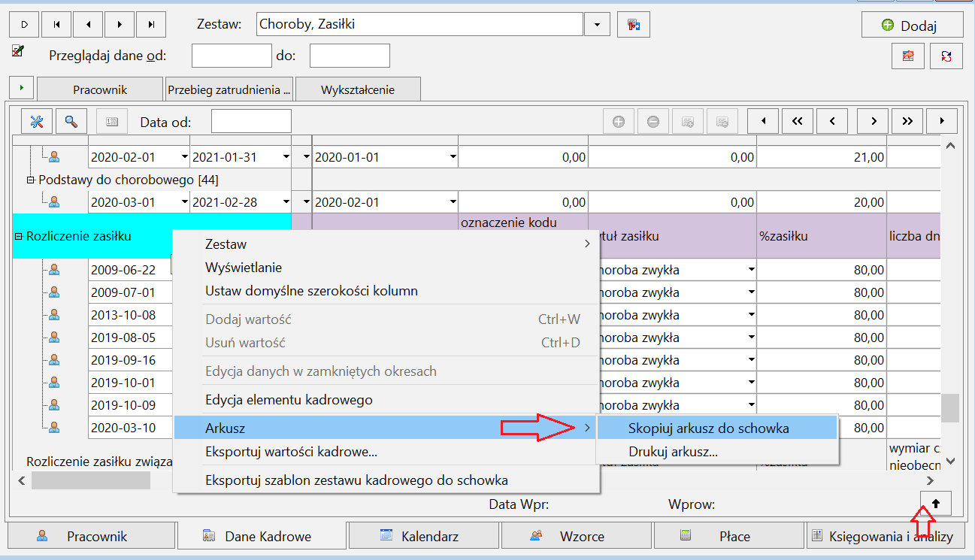This screenshot has width=975, height=560.
Task: Choose Eksportuj szablon zestawu kadrowego do schowka
Action: [386, 480]
